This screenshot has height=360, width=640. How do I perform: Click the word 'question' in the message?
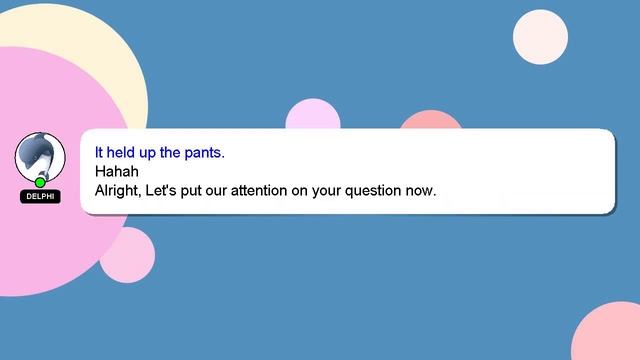373,191
